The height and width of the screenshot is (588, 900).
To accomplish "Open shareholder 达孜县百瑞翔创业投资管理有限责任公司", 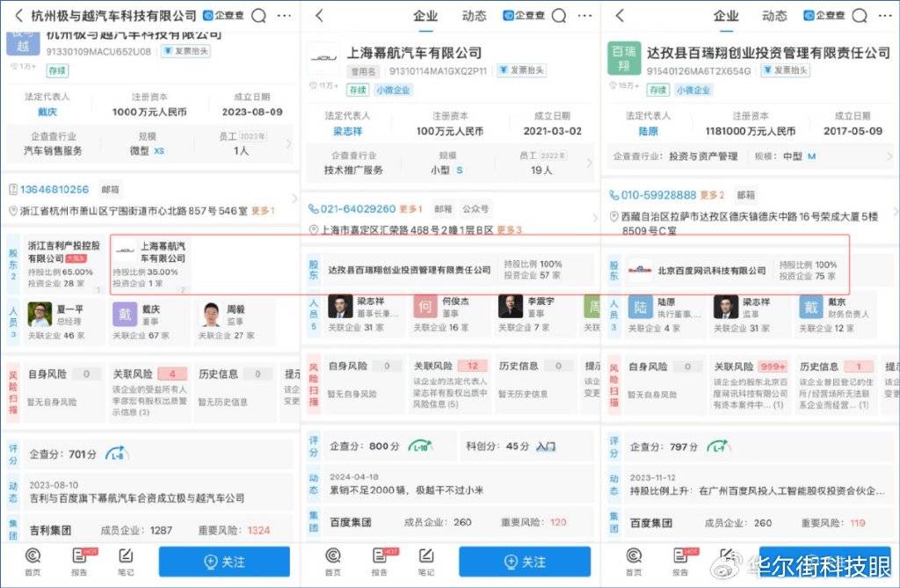I will [x=410, y=270].
